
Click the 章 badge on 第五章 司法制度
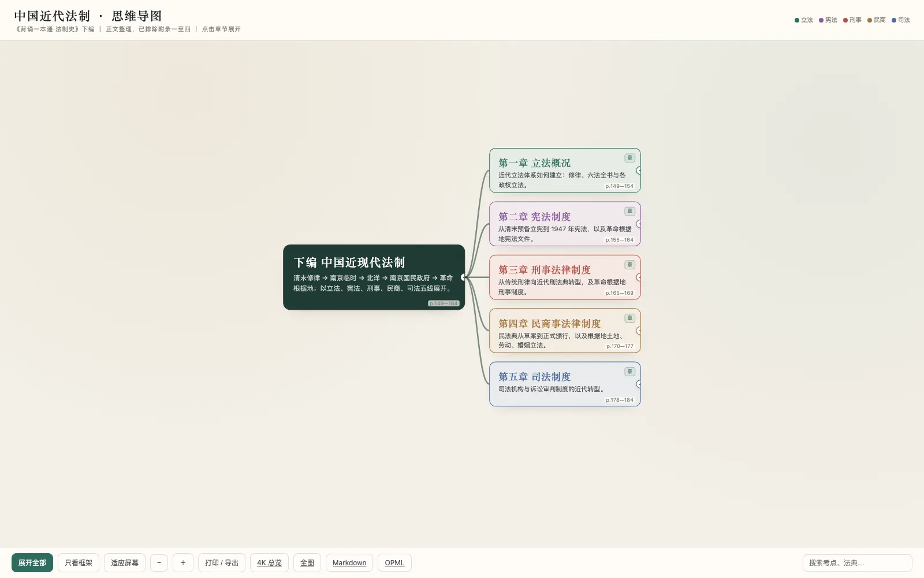[629, 372]
